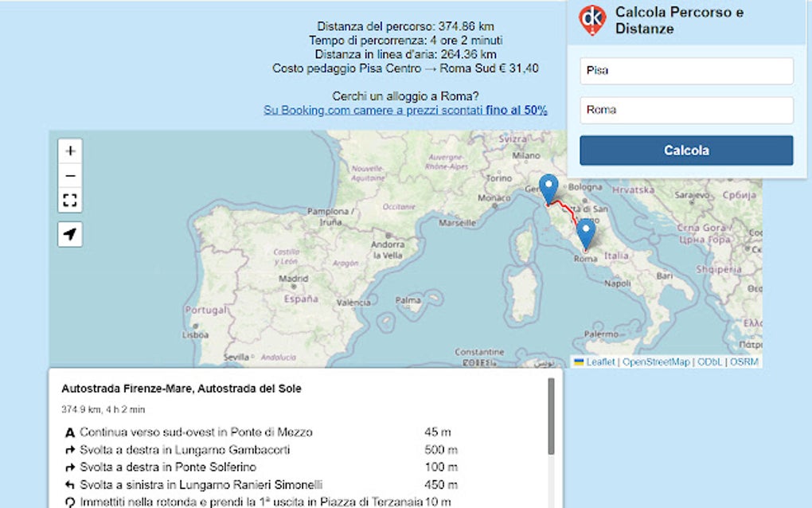812x508 pixels.
Task: Click the turn-right icon beside Ponte Solferino
Action: pyautogui.click(x=71, y=467)
